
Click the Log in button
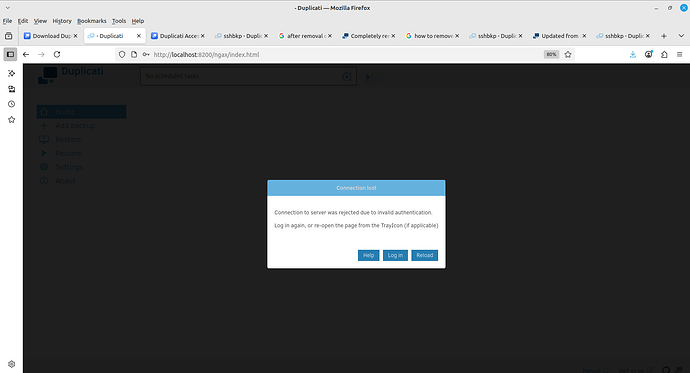pos(395,256)
